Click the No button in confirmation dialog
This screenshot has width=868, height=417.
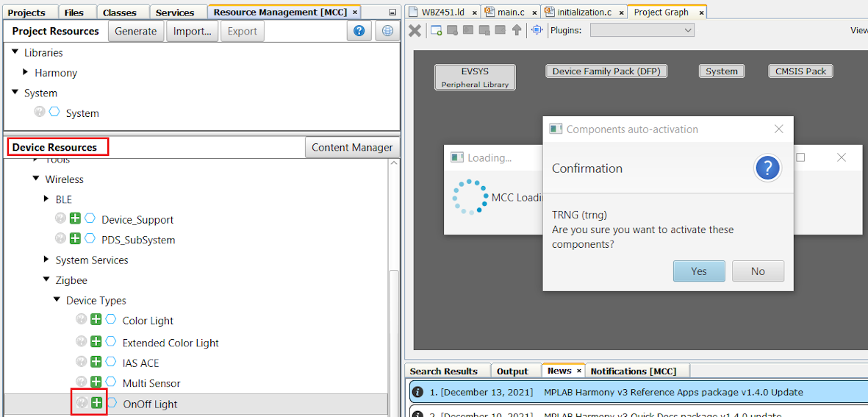tap(758, 271)
